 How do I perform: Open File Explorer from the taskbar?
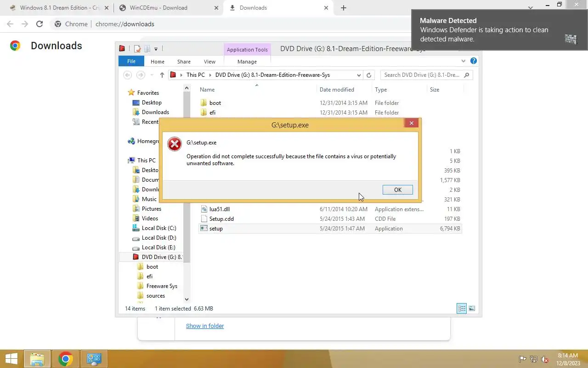[37, 359]
